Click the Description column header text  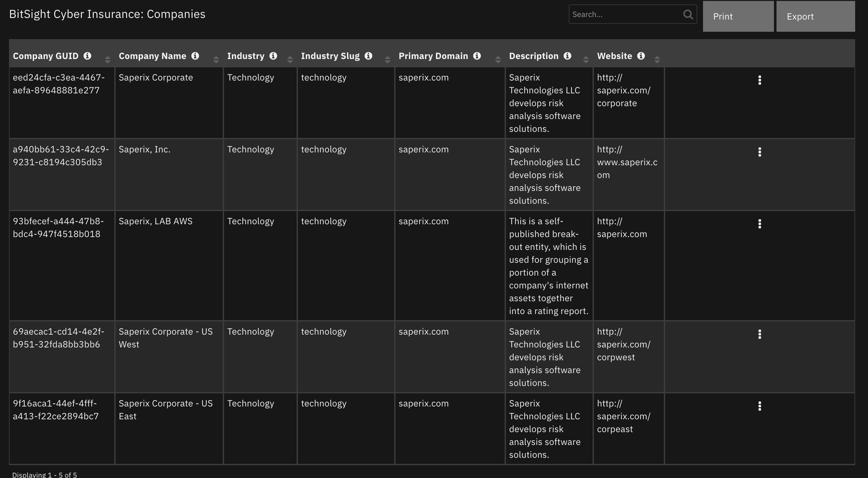[x=534, y=56]
